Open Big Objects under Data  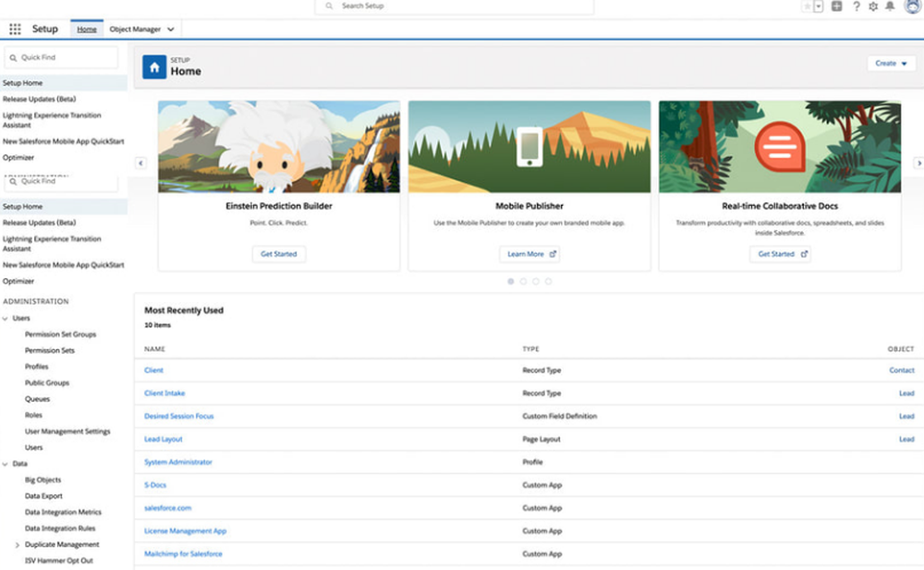[43, 479]
